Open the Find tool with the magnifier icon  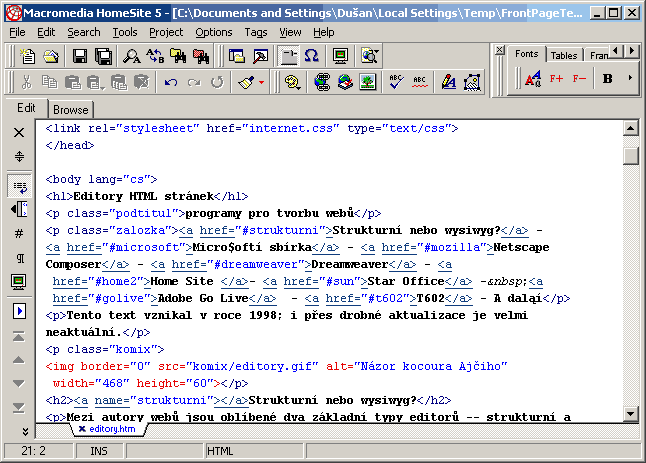pos(132,56)
